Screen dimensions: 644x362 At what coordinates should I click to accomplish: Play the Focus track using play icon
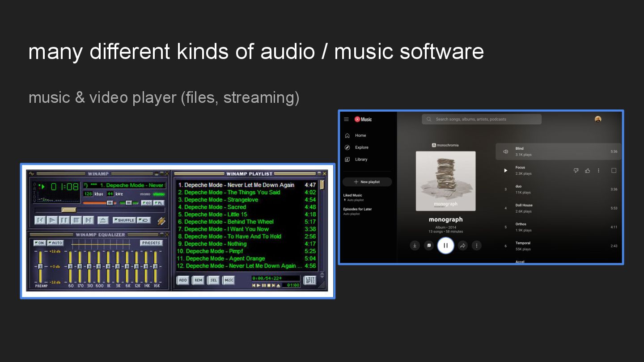505,170
